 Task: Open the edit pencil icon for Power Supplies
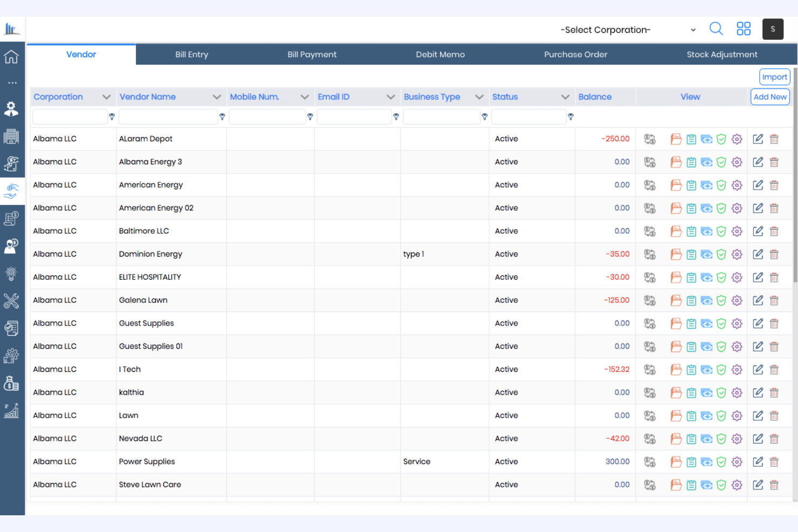tap(758, 461)
